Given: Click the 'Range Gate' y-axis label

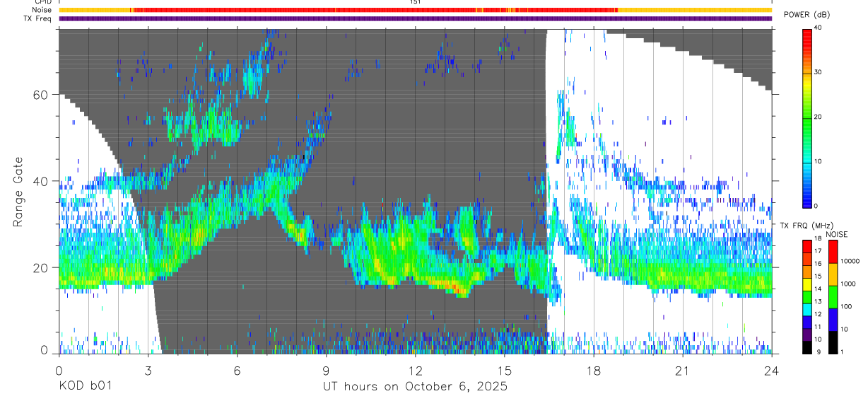Looking at the screenshot, I should (x=19, y=191).
